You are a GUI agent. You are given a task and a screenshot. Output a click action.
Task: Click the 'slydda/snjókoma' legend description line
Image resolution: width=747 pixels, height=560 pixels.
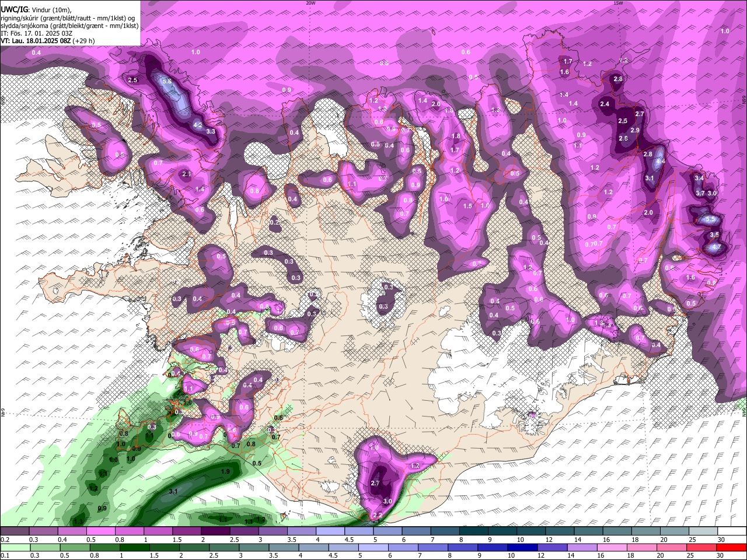pyautogui.click(x=69, y=26)
